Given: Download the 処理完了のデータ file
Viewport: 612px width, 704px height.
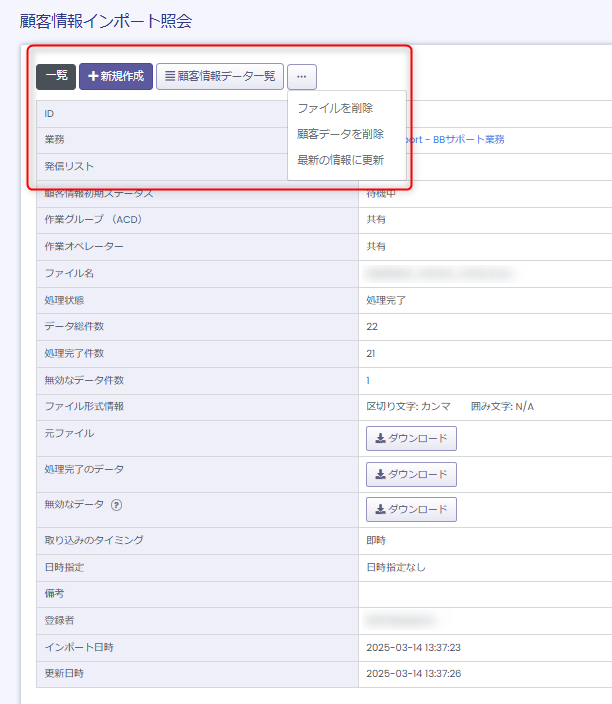Looking at the screenshot, I should (x=411, y=474).
